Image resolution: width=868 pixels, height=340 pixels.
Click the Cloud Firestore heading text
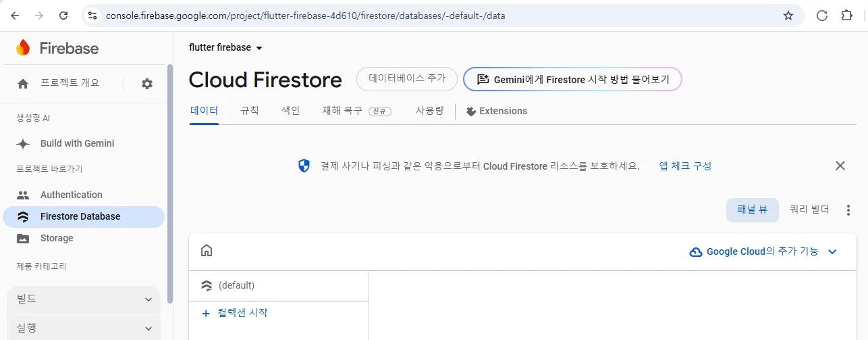tap(265, 80)
